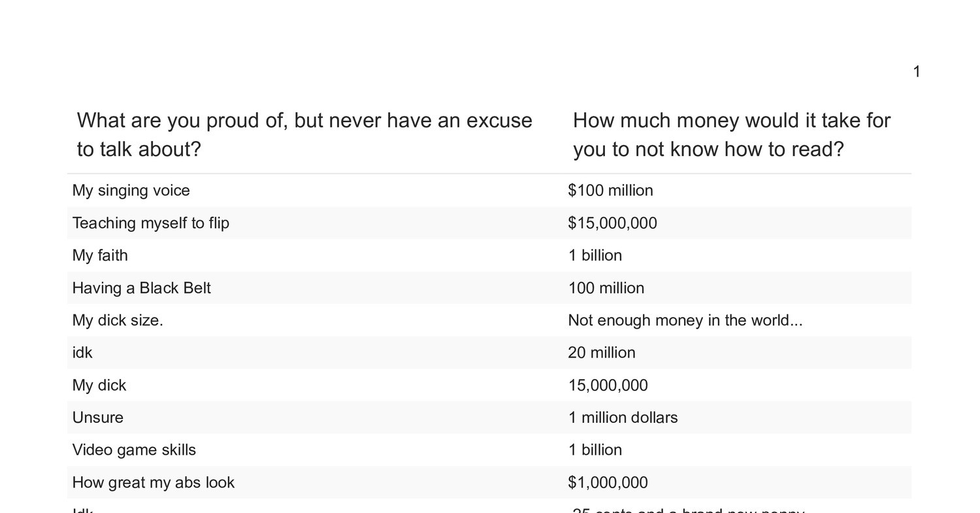Click the "20 million" answer

point(601,353)
